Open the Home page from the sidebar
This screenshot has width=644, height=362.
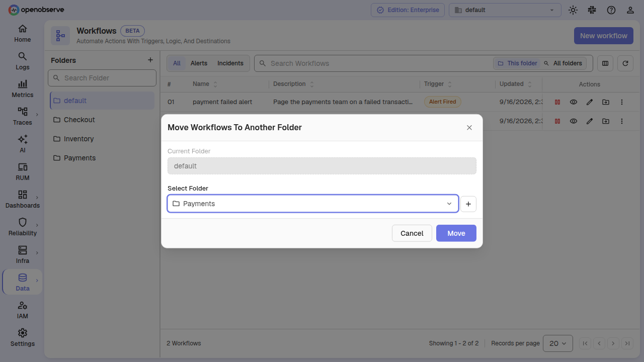(22, 33)
